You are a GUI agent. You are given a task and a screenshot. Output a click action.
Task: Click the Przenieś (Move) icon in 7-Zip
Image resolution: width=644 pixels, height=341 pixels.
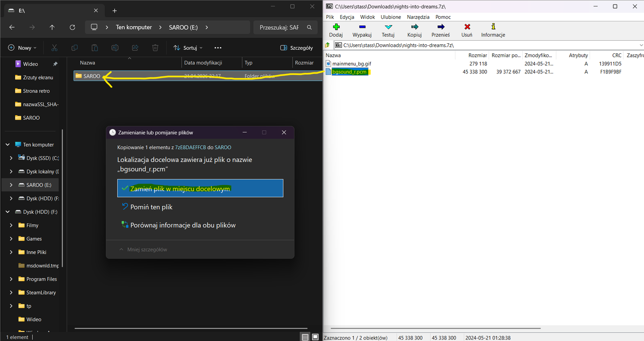pos(441,27)
